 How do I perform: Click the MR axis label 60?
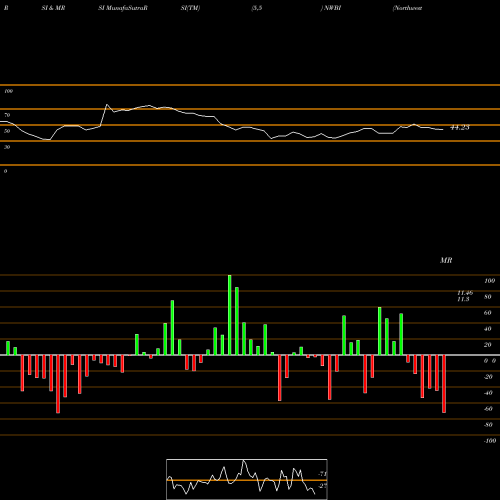click(x=488, y=313)
